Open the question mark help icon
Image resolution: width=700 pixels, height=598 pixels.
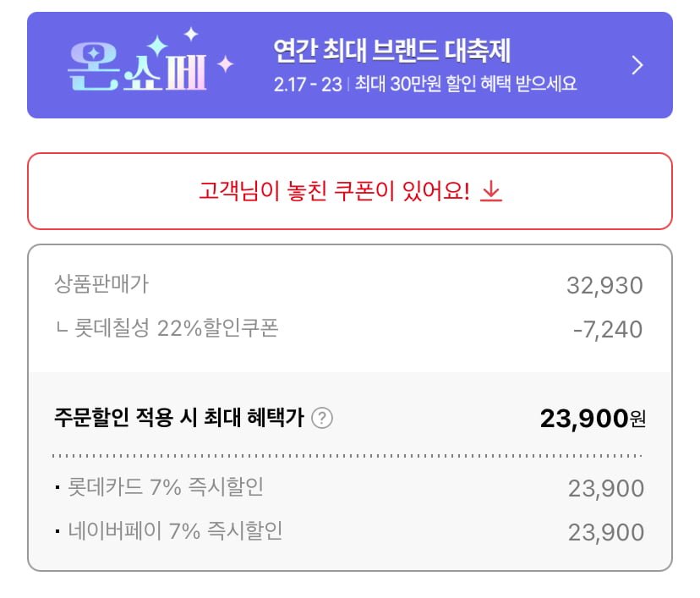pos(321,418)
